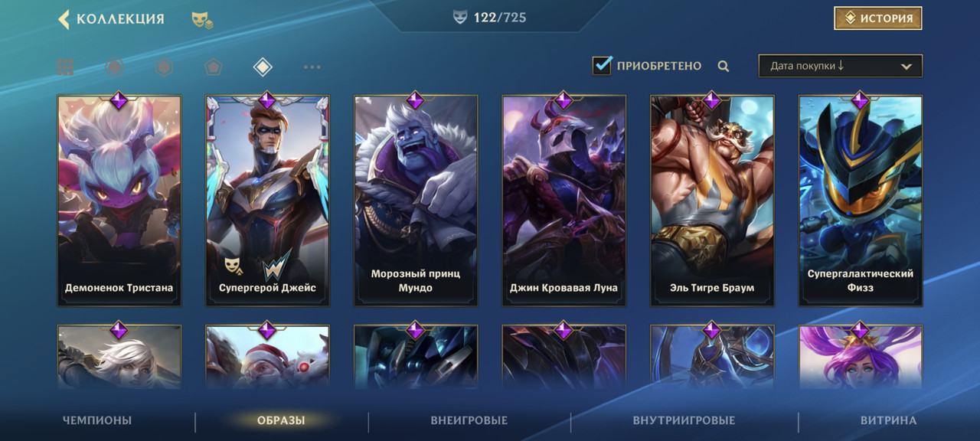Click the W emblem on Супергерой Джейс card
Screen dimensions: 980x441
click(x=277, y=266)
